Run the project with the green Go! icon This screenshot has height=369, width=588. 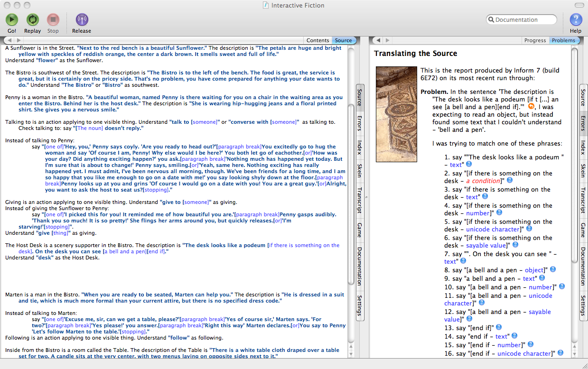(x=11, y=19)
